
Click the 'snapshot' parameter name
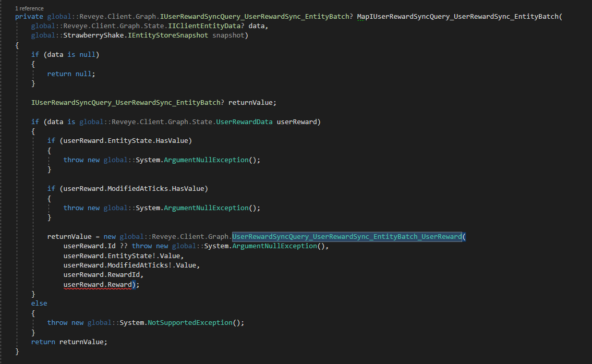(228, 35)
